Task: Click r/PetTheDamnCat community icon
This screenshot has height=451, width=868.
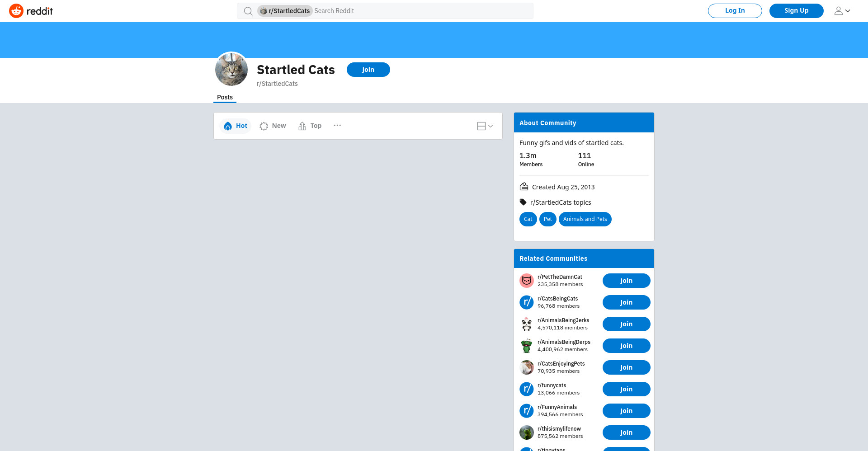Action: click(x=527, y=281)
